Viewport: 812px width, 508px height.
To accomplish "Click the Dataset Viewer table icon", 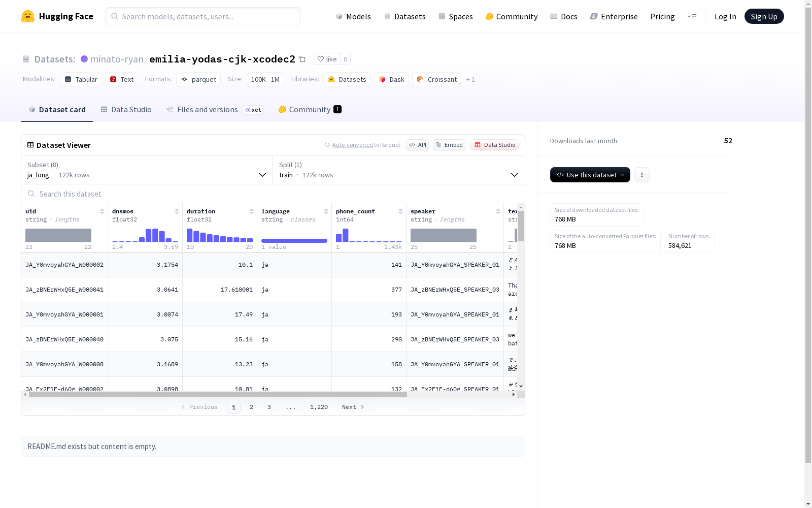I will [30, 145].
